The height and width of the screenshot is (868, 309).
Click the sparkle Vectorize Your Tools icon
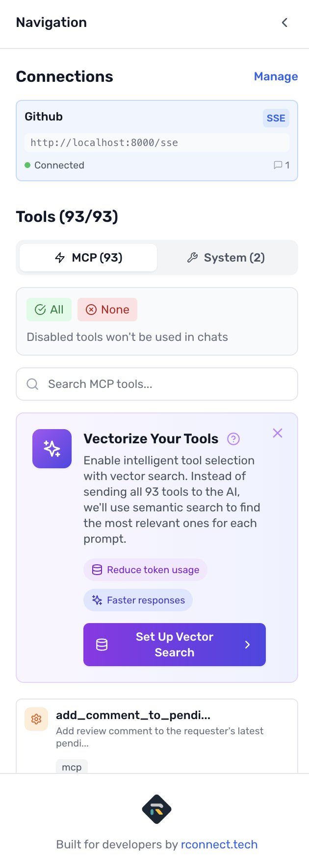click(x=51, y=448)
